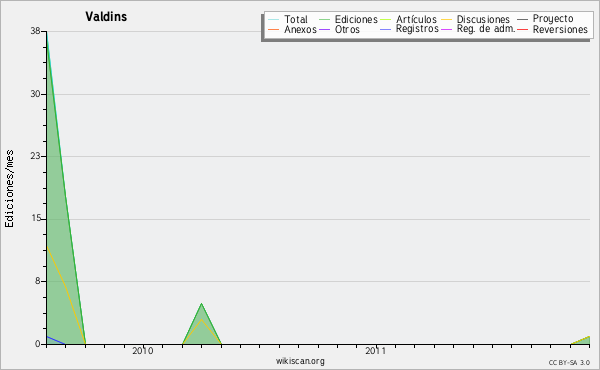
Task: Click the 'wikiscan.org' credit text
Action: tap(300, 361)
